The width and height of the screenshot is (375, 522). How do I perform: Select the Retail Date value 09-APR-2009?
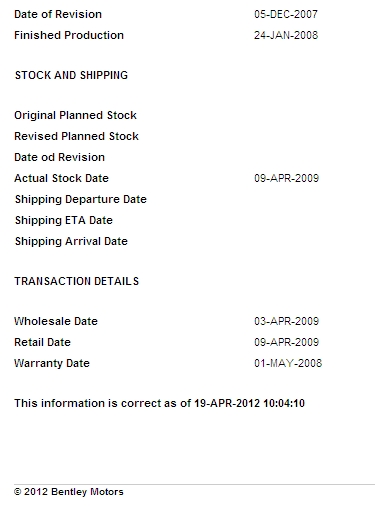(287, 342)
